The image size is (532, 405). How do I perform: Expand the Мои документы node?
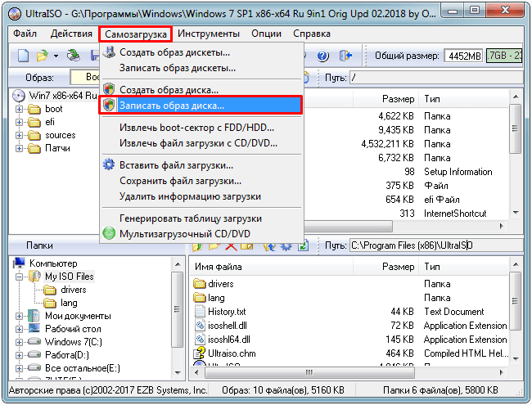20,316
